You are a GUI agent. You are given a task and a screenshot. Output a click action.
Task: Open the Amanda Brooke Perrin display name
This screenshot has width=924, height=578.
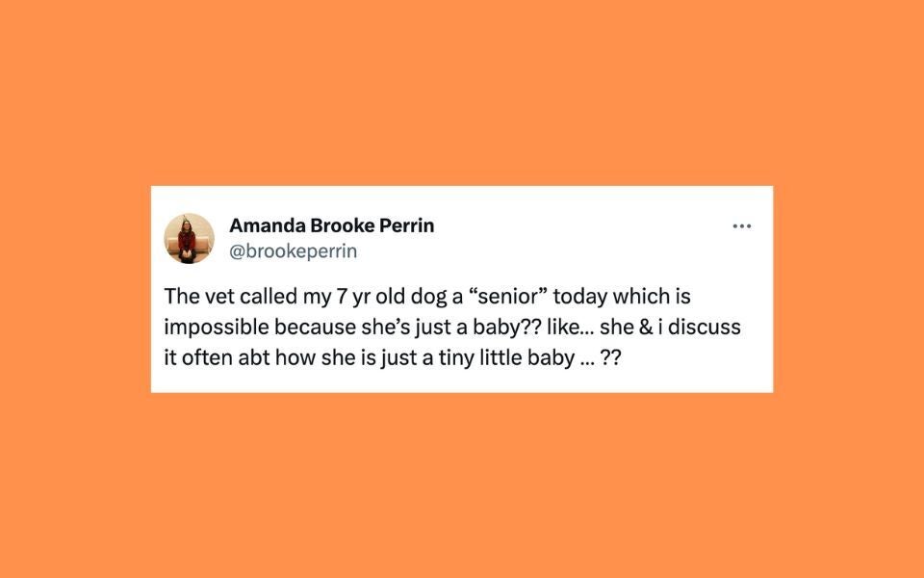pyautogui.click(x=331, y=225)
